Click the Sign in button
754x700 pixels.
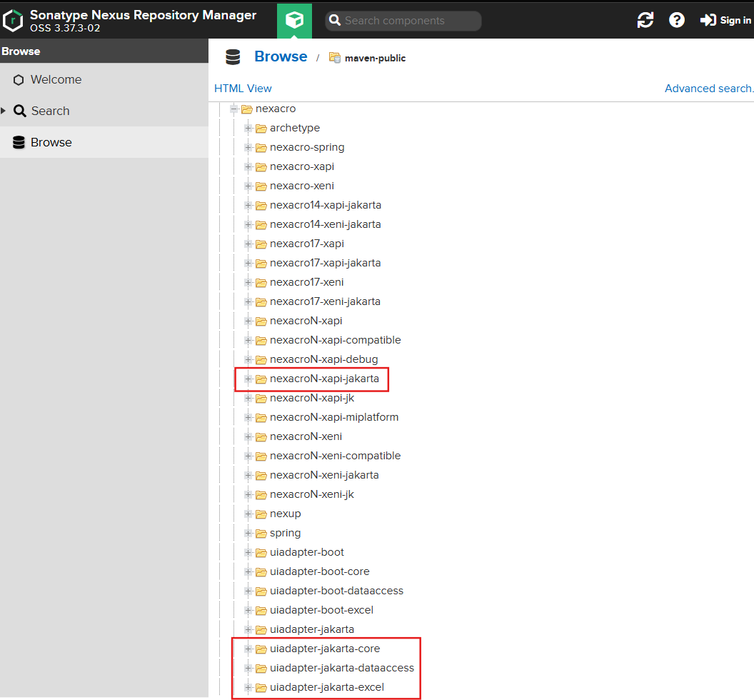(x=725, y=20)
